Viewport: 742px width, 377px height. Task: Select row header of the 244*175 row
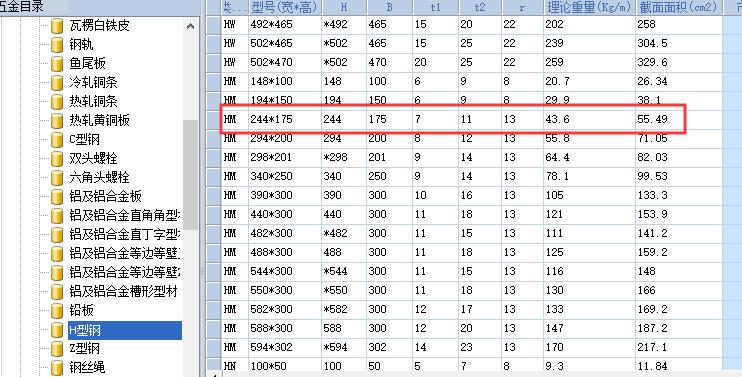pos(213,119)
